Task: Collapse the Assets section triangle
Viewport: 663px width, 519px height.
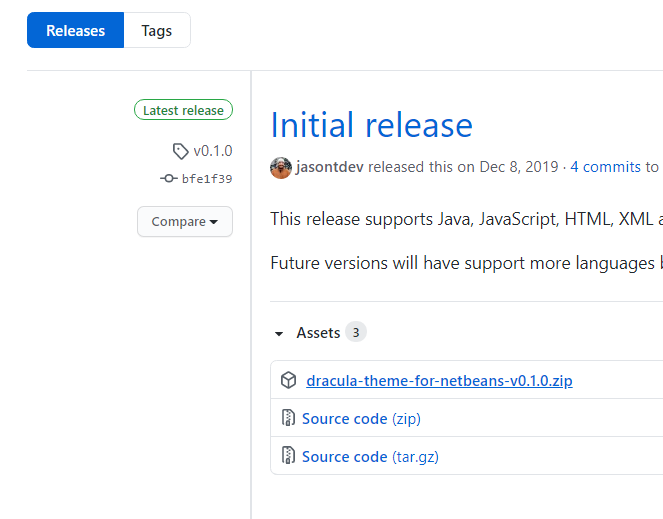Action: click(x=279, y=334)
